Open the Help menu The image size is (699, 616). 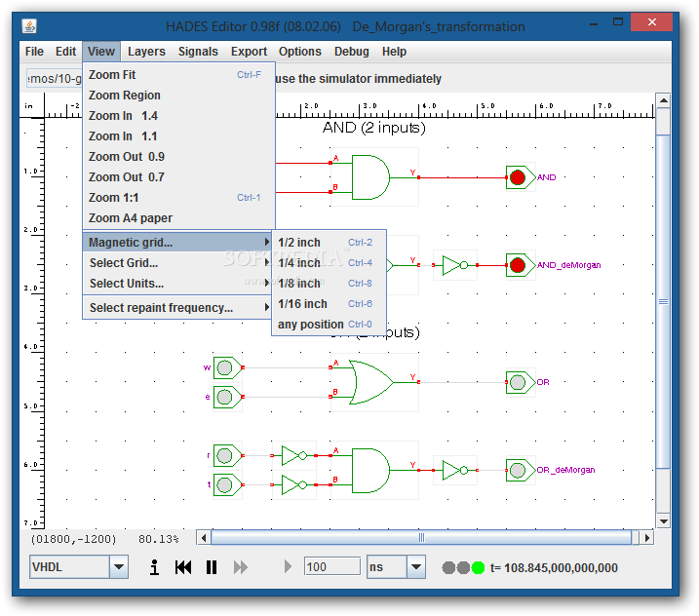point(394,52)
